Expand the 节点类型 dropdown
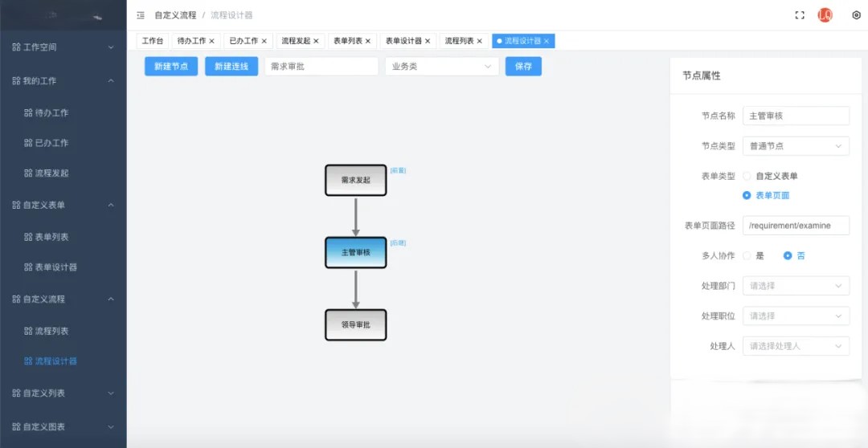The image size is (868, 448). coord(796,146)
